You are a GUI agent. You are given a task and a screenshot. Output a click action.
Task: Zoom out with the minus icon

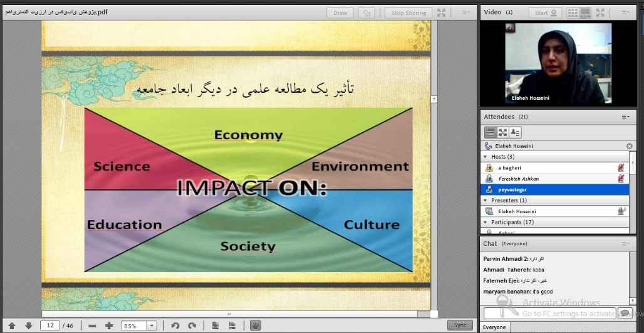tap(92, 325)
